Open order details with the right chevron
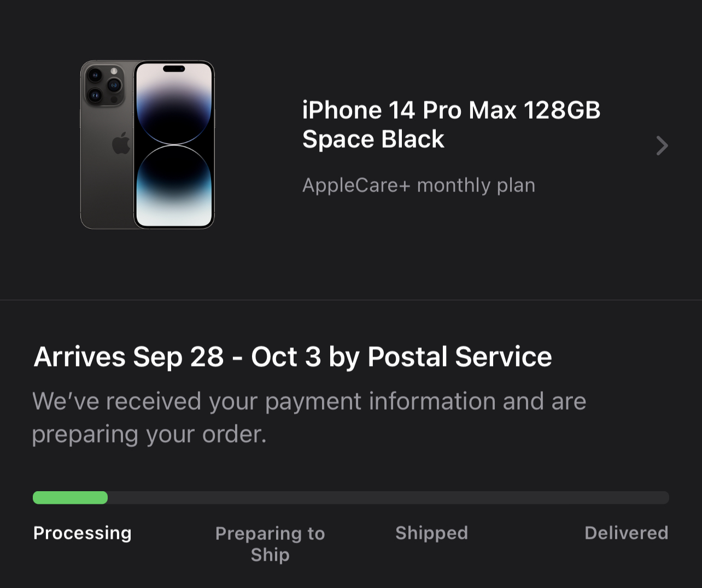702x588 pixels. pyautogui.click(x=662, y=145)
